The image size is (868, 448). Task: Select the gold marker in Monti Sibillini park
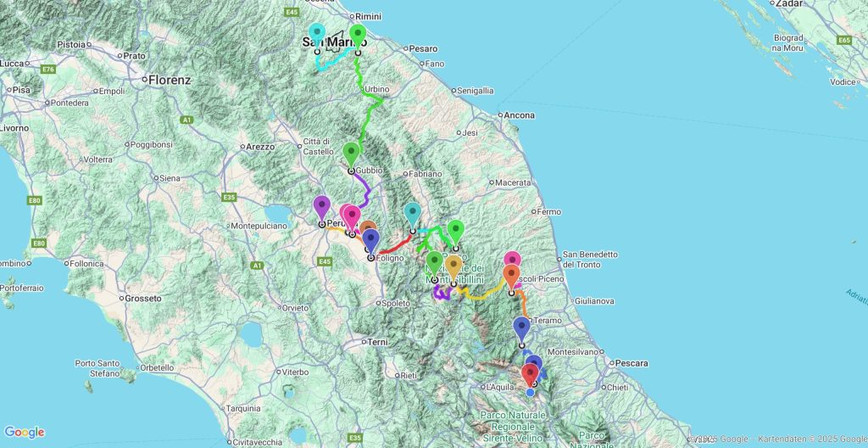click(453, 266)
